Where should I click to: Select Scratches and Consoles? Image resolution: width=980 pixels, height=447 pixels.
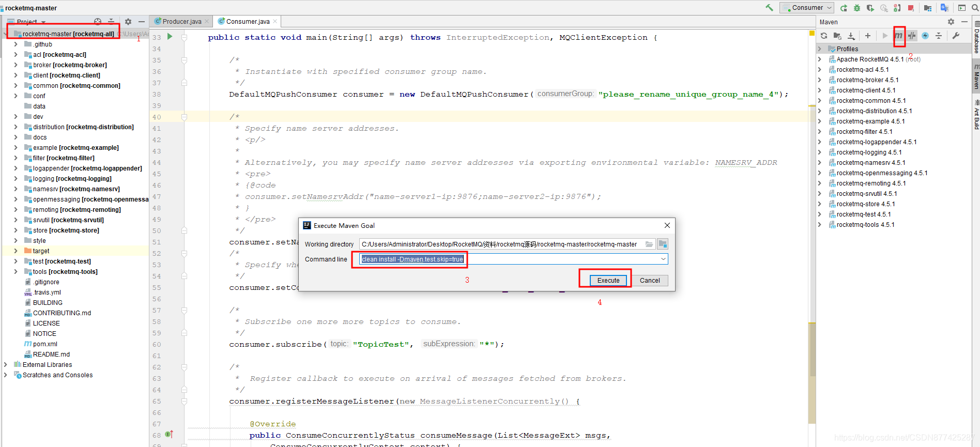click(x=53, y=375)
